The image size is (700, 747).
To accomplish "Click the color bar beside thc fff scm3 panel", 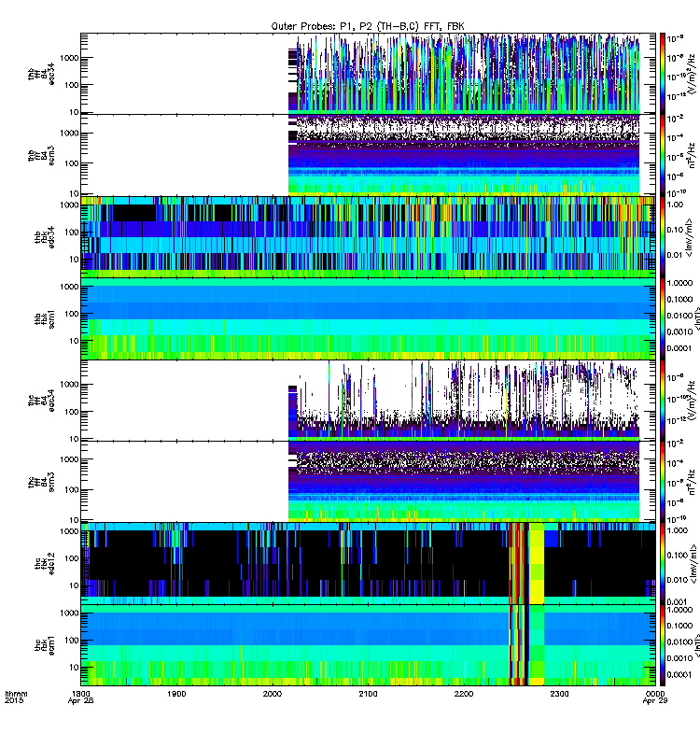I will 663,482.
